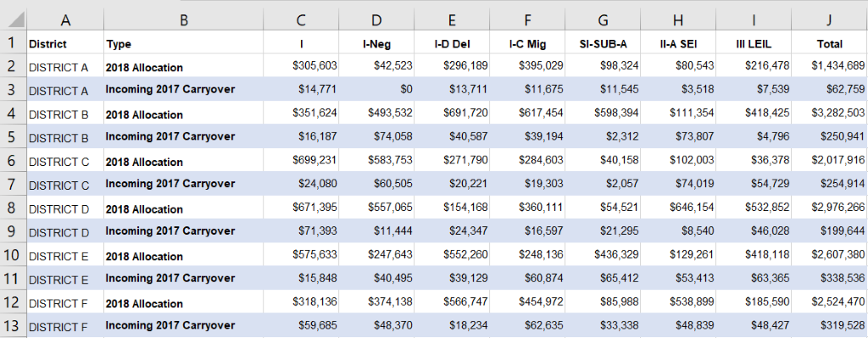
Task: Click the District header cell
Action: [x=65, y=42]
